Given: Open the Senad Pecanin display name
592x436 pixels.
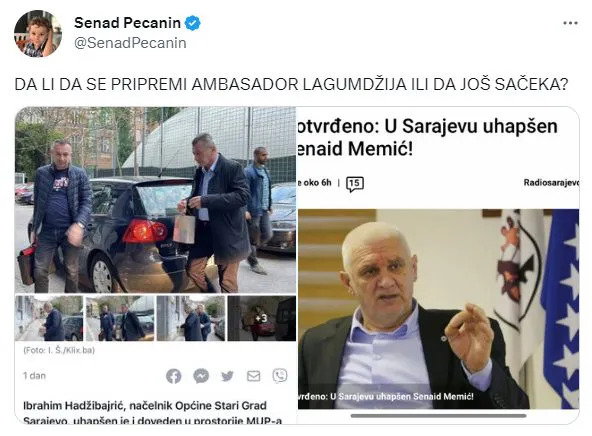Looking at the screenshot, I should (x=127, y=23).
